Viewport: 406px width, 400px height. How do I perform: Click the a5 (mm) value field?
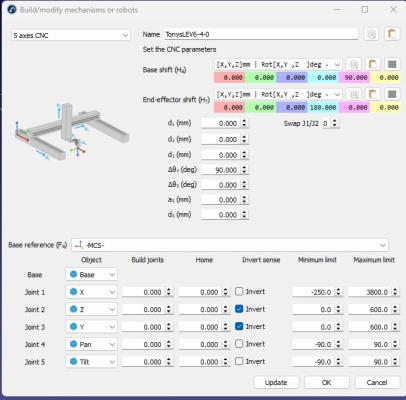221,200
